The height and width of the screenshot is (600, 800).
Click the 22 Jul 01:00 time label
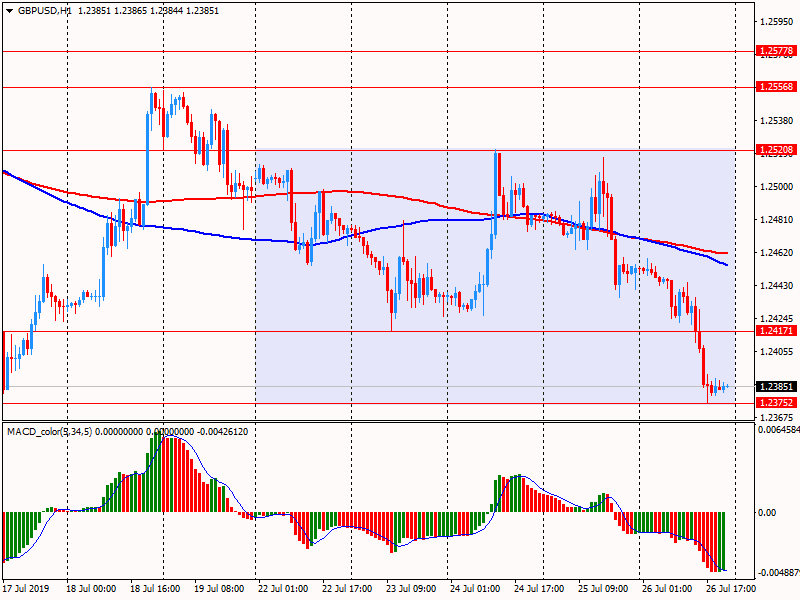(x=283, y=589)
